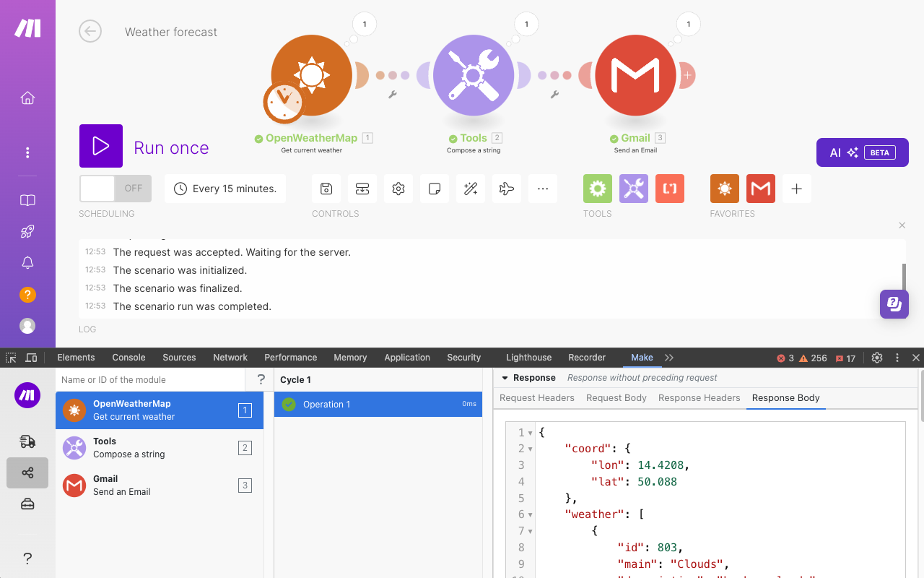Click the auto-align magic wand icon

pos(471,189)
